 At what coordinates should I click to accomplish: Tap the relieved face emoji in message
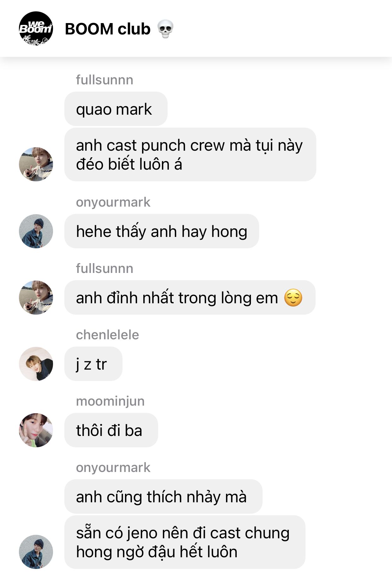point(293,298)
